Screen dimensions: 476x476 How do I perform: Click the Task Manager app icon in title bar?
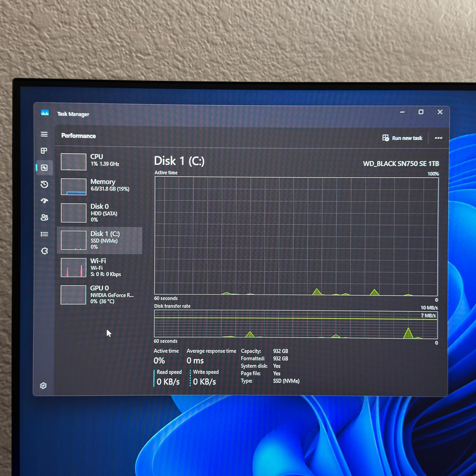pos(45,112)
